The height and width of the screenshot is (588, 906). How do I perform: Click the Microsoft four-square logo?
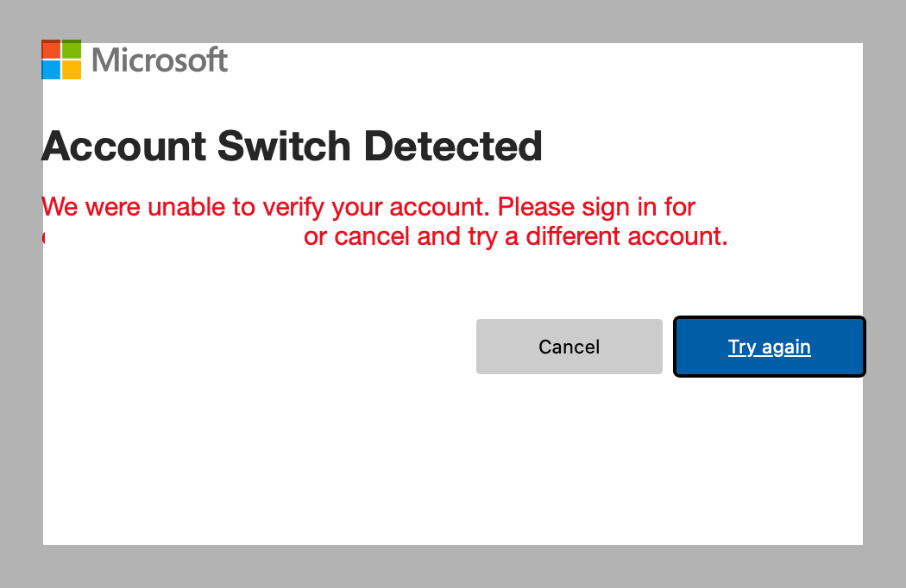point(61,59)
